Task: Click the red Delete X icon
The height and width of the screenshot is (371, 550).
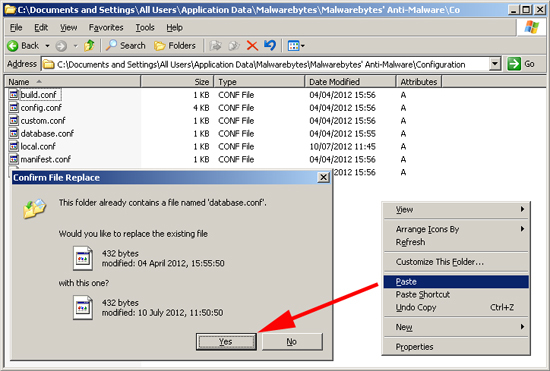Action: point(252,46)
